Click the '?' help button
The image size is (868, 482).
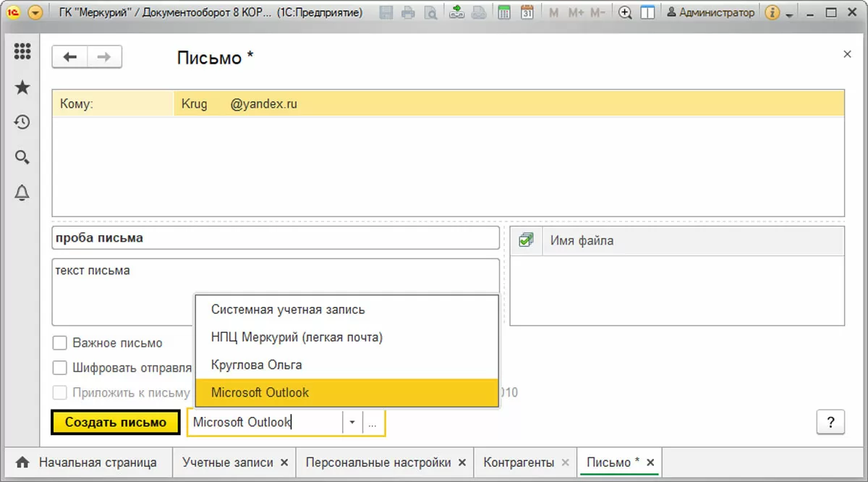coord(830,422)
